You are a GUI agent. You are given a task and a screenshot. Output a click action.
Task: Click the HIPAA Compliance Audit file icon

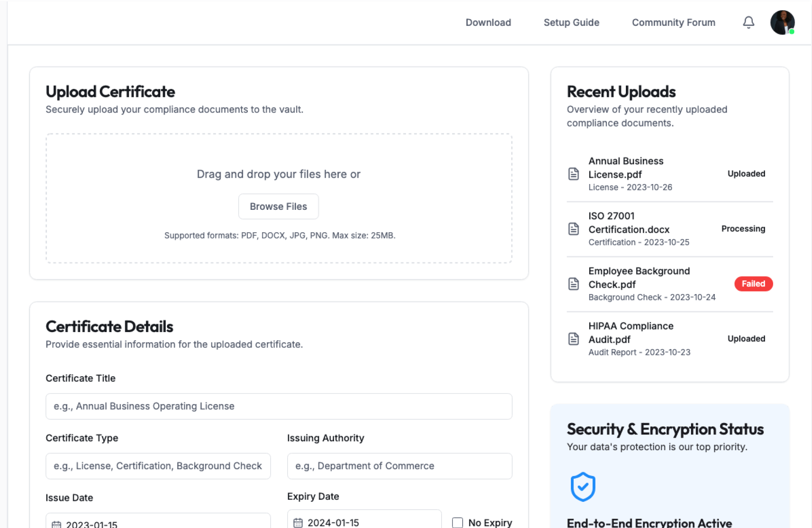tap(573, 339)
